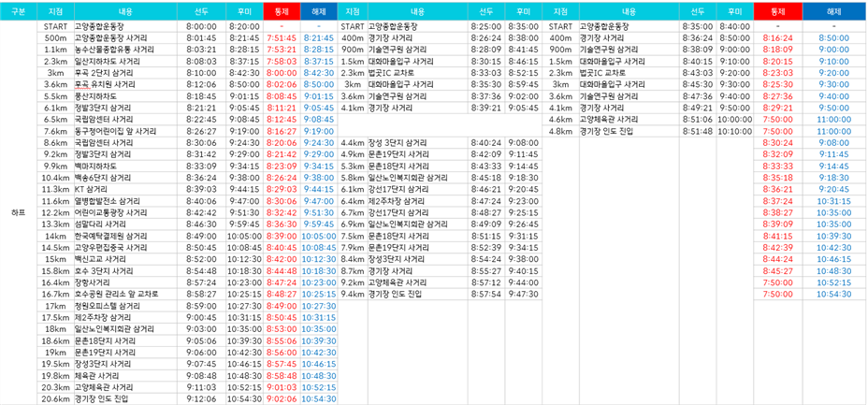
Task: Click the 8:03:21 lead time cell
Action: [x=201, y=50]
